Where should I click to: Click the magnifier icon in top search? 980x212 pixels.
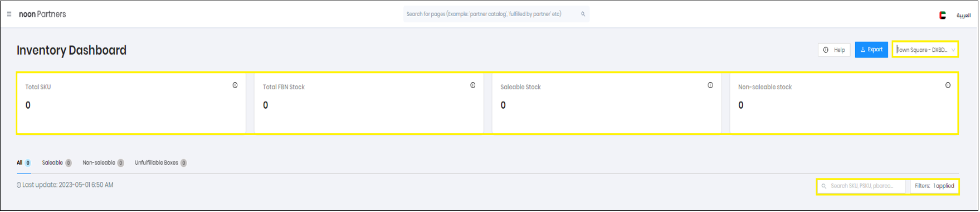tap(583, 15)
